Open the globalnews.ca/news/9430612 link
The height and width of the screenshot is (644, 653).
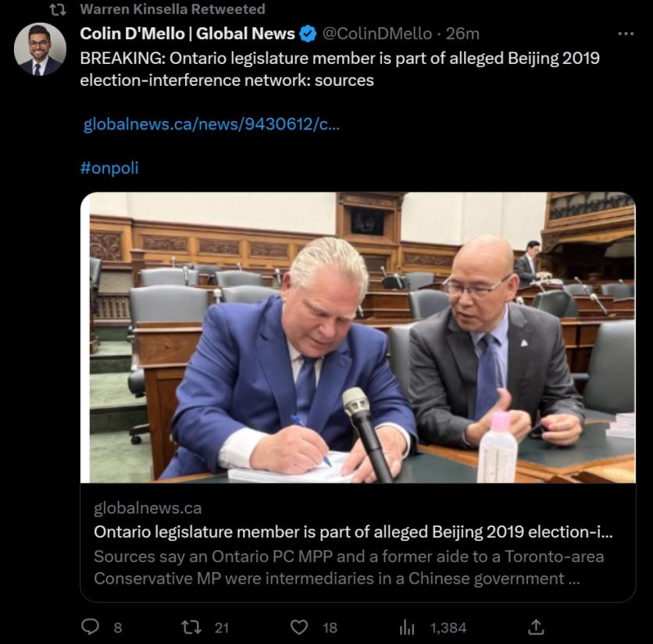pos(211,124)
